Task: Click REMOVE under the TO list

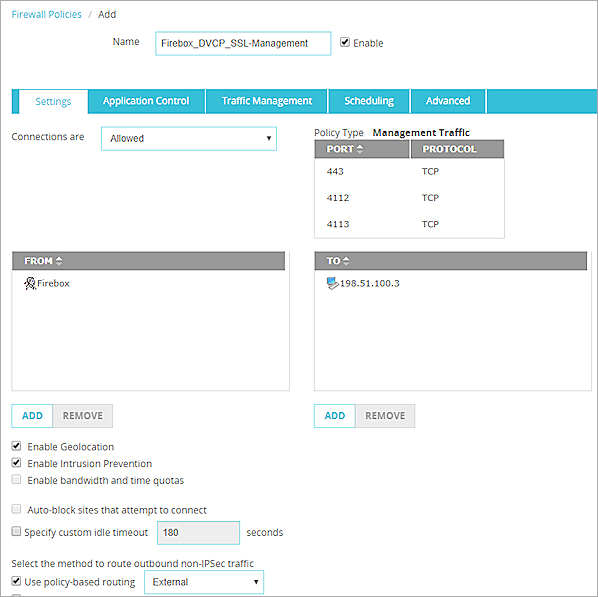Action: pyautogui.click(x=385, y=416)
